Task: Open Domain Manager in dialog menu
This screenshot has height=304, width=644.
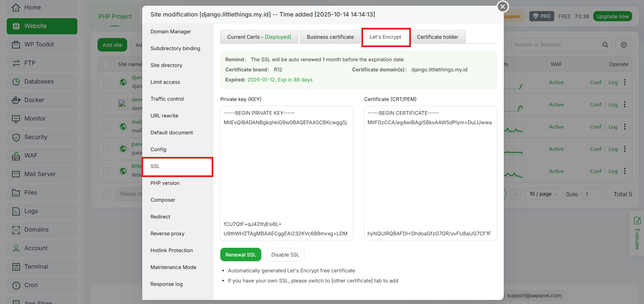Action: [178, 32]
